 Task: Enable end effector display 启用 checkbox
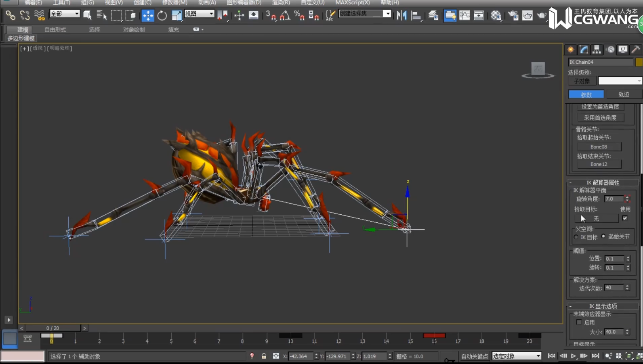[x=579, y=322]
